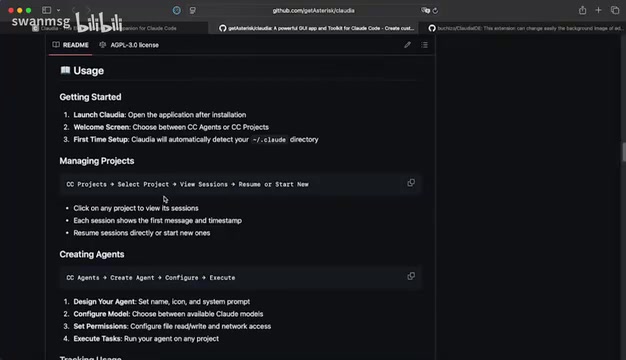Copy the CC Agents code block
This screenshot has height=360, width=626.
411,276
